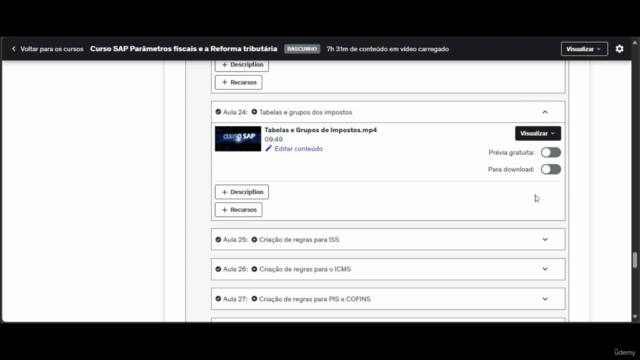
Task: Click the video type icon in Aula 25
Action: pyautogui.click(x=254, y=240)
